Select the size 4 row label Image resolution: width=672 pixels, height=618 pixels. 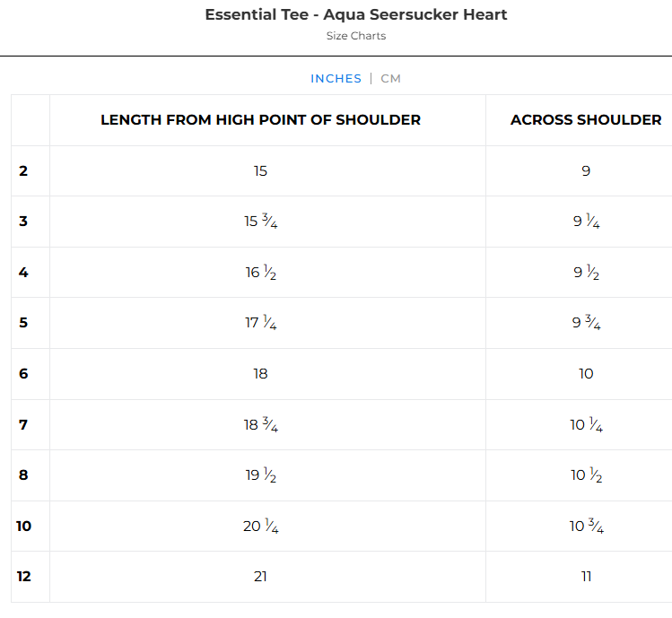(23, 272)
